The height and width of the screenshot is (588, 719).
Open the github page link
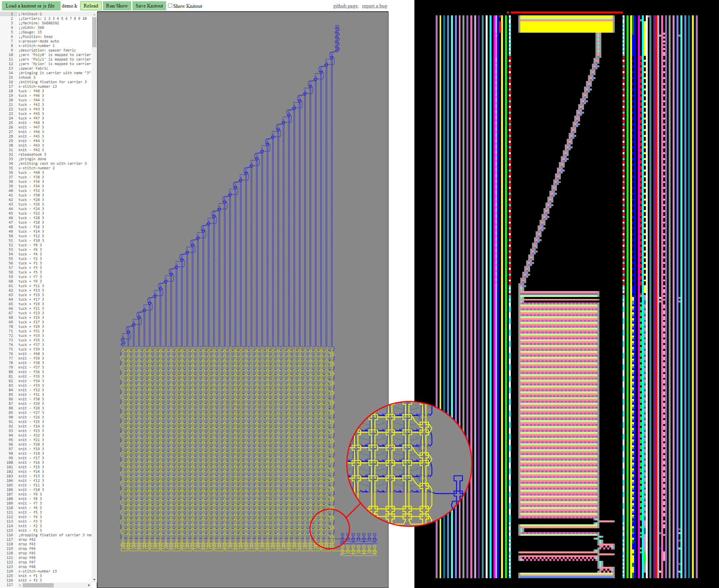point(345,6)
